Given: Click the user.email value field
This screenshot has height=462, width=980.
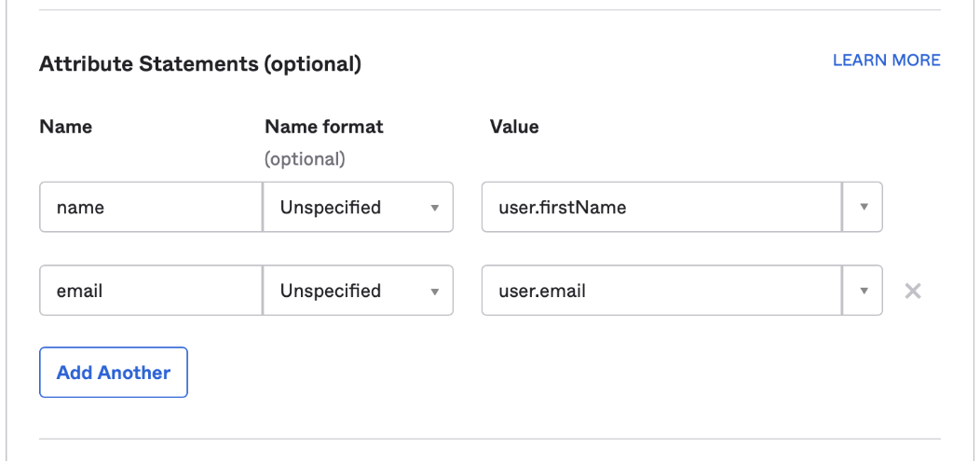Looking at the screenshot, I should click(661, 291).
